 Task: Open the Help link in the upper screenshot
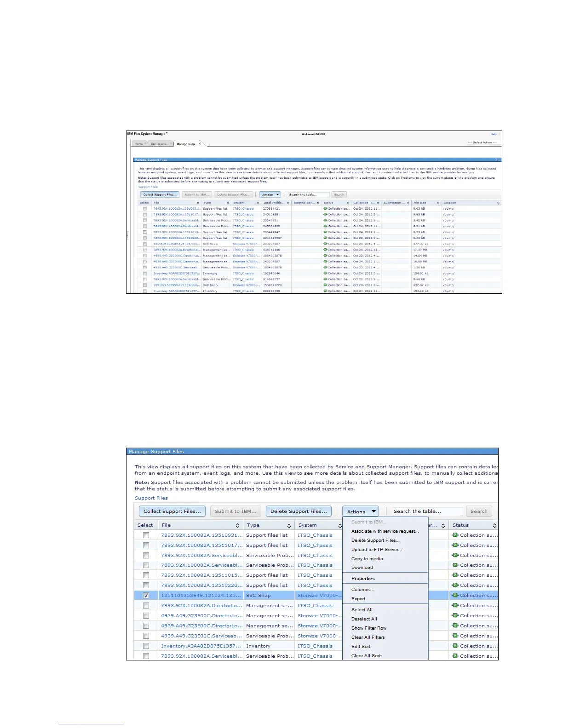494,134
